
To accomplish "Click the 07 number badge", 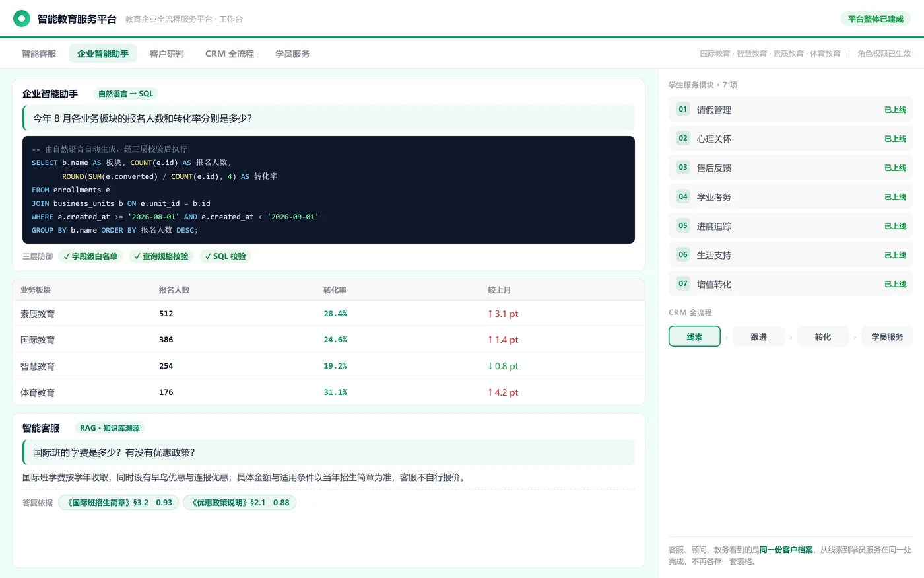I will (683, 284).
